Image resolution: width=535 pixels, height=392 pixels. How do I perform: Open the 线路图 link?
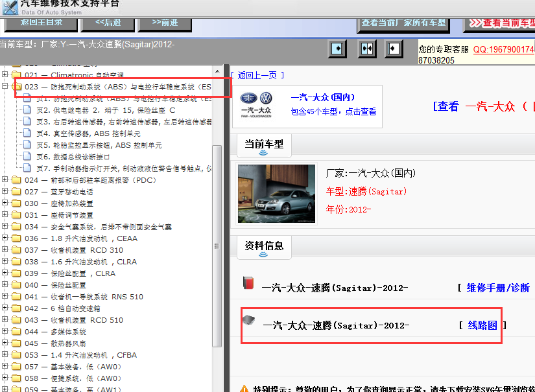(x=482, y=325)
